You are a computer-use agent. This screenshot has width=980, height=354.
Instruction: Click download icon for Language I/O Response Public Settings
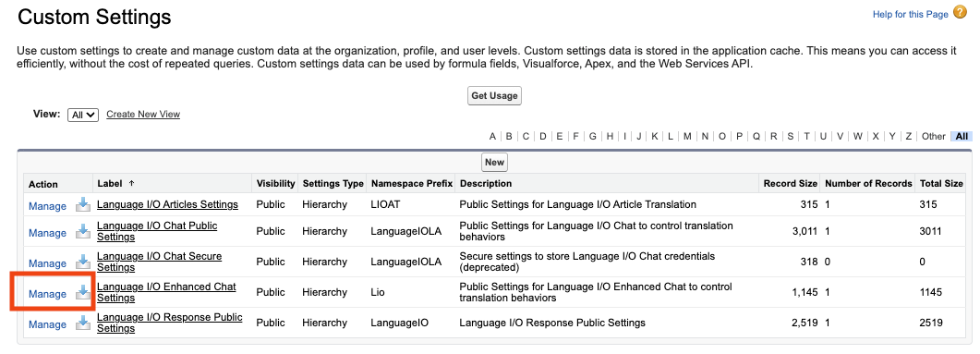82,323
